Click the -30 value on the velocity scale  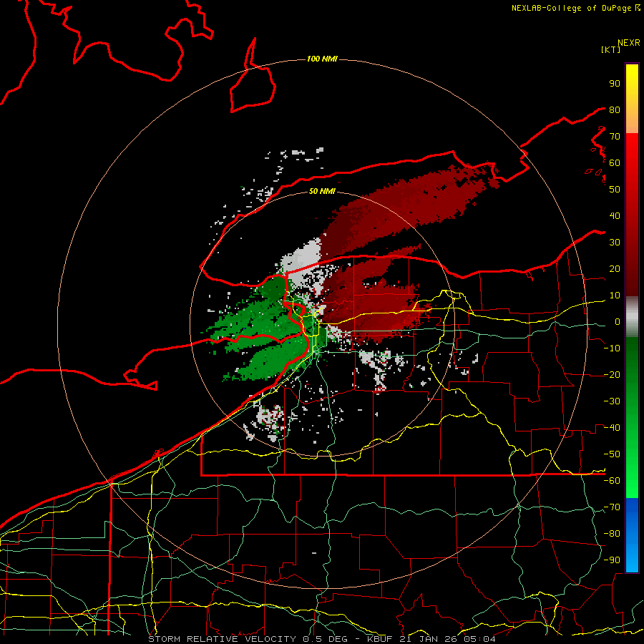pyautogui.click(x=612, y=401)
